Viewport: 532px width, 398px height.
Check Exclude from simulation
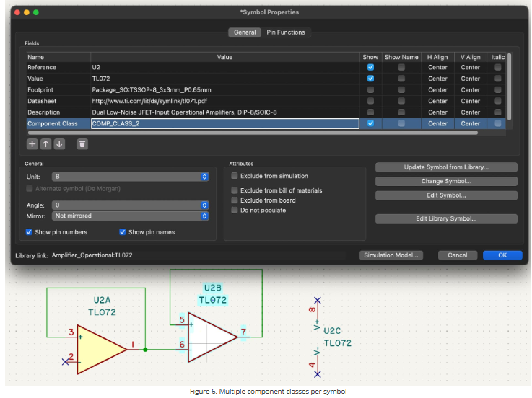click(234, 176)
